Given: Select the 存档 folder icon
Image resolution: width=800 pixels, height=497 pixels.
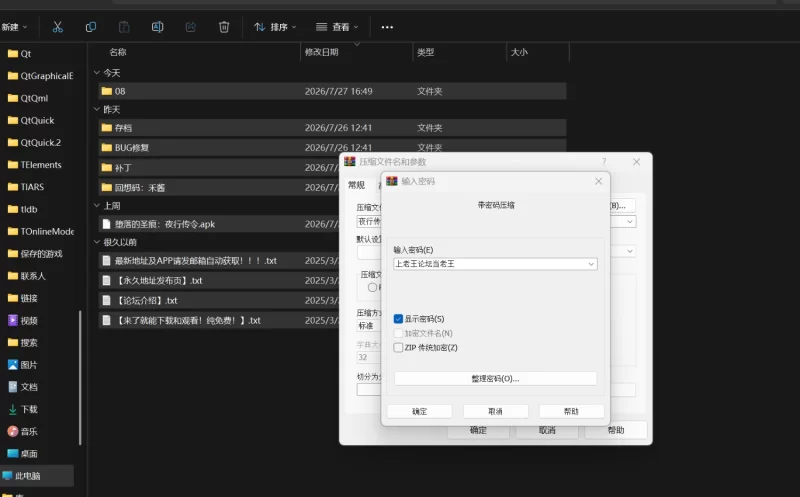Looking at the screenshot, I should 107,128.
